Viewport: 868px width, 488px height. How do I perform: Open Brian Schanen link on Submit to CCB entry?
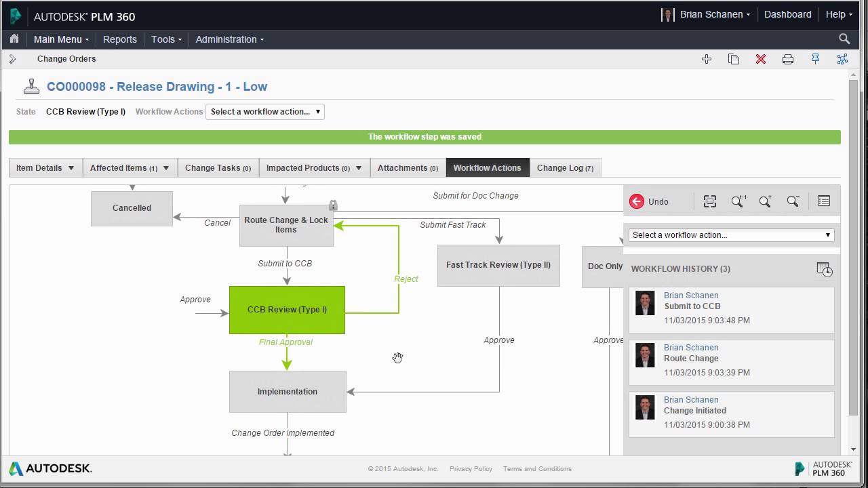[x=691, y=296]
